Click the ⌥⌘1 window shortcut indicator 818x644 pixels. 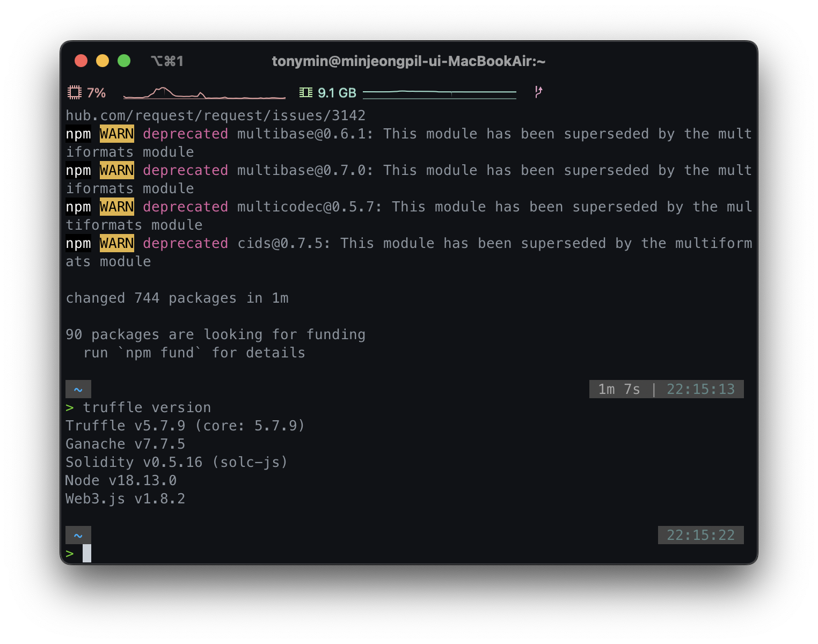pos(167,61)
